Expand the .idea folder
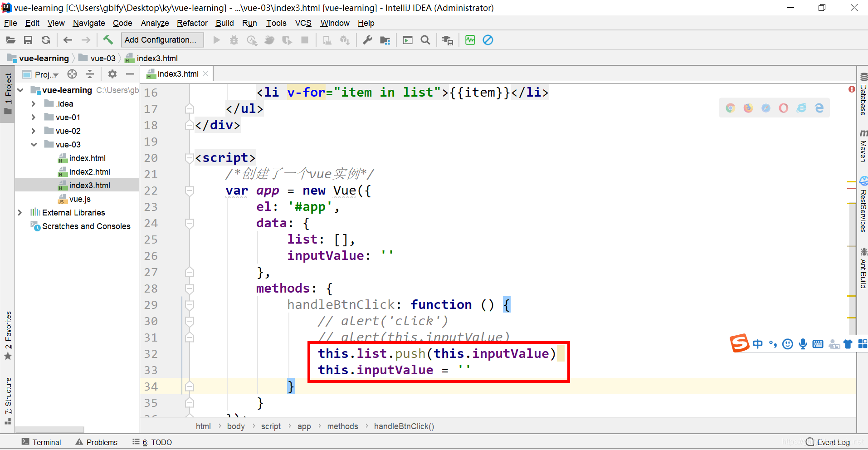 tap(34, 104)
